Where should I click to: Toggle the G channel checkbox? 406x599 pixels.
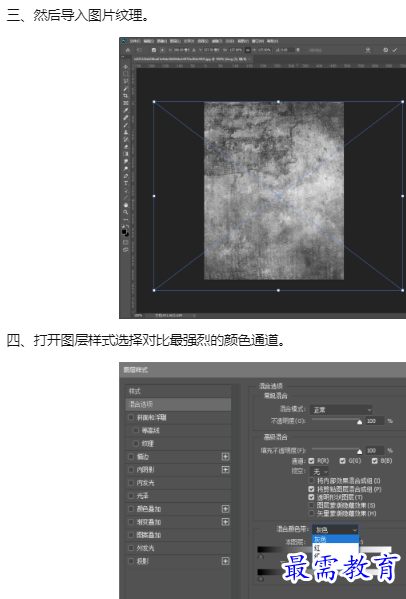coord(342,461)
